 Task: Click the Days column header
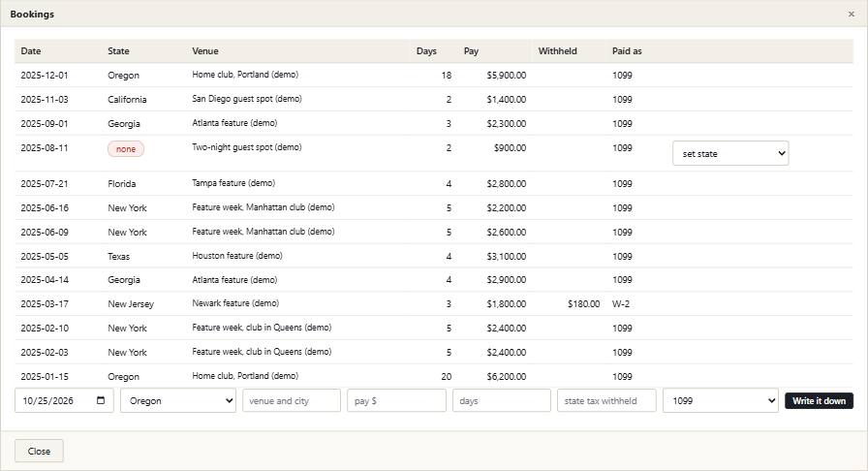(x=426, y=51)
